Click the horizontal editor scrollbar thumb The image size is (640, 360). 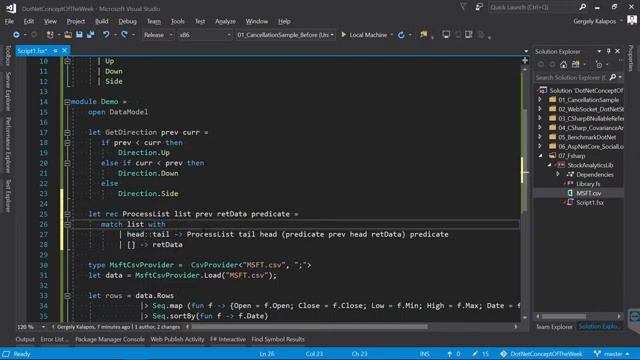pos(309,327)
